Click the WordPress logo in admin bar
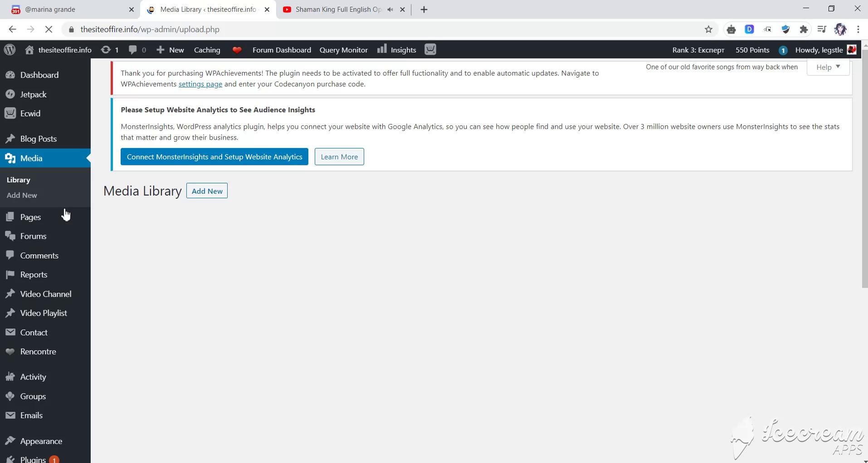Screen dimensions: 868x463 [x=10, y=50]
